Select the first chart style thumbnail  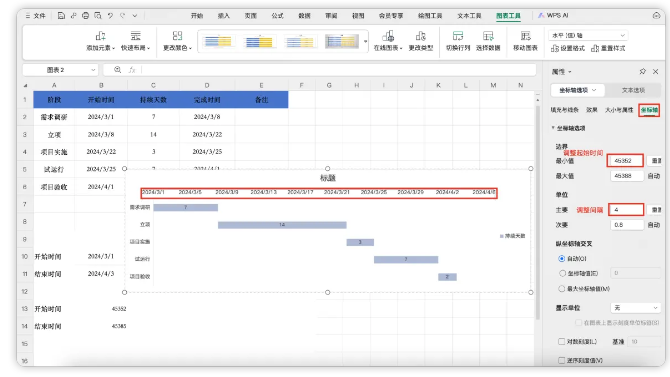218,41
